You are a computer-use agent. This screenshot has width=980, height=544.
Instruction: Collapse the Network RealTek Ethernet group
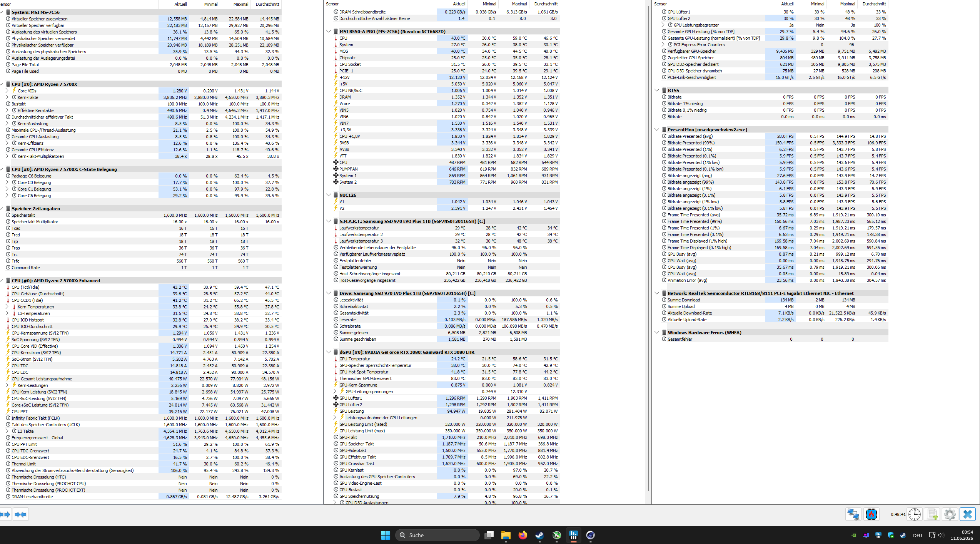tap(657, 293)
